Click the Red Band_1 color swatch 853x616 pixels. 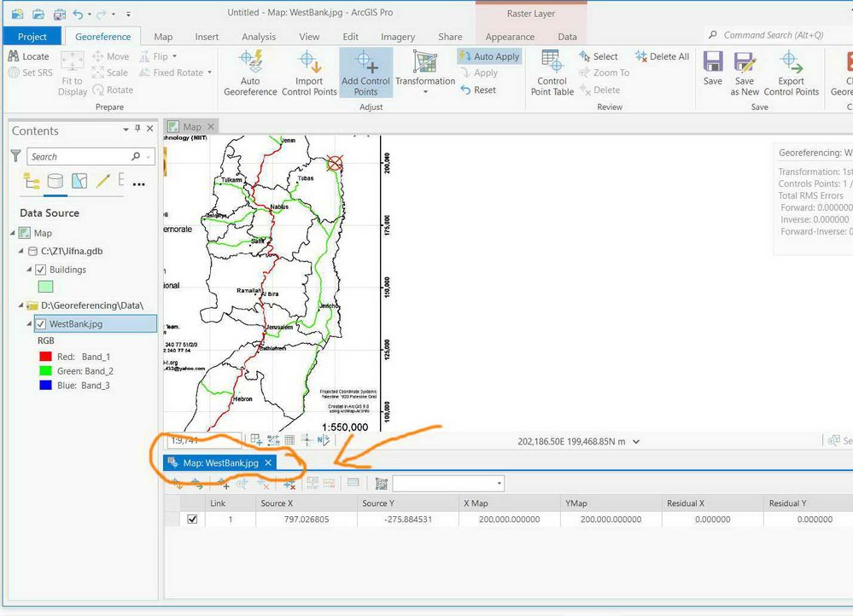tap(46, 357)
